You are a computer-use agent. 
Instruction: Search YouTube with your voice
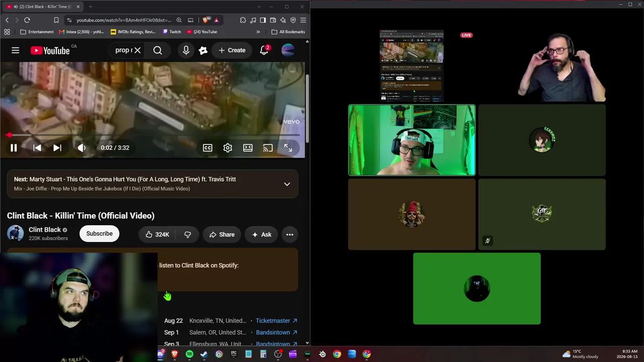[x=186, y=50]
